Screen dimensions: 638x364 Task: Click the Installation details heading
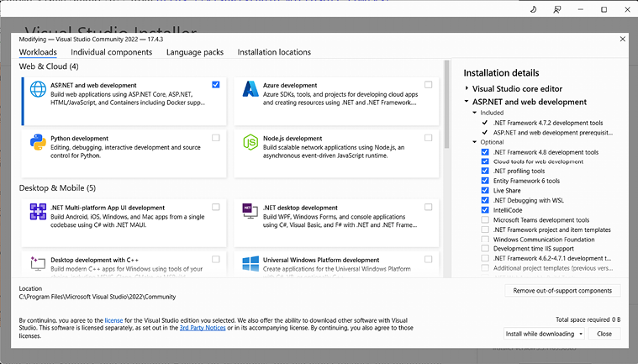501,73
